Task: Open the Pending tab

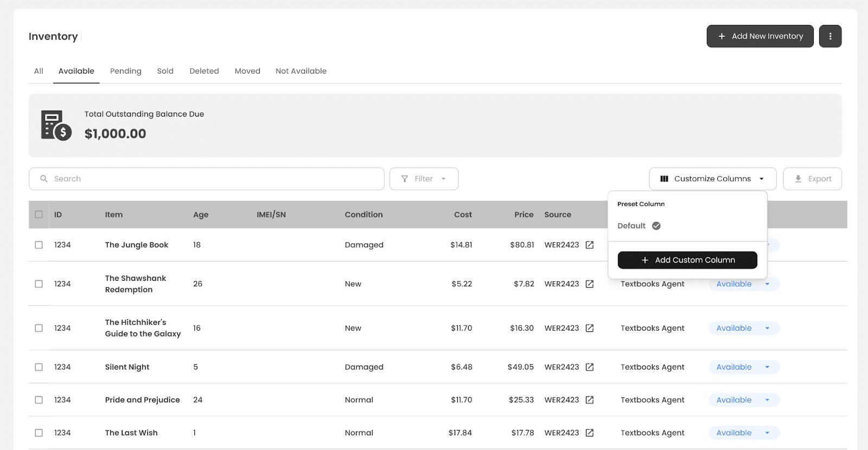Action: click(x=126, y=71)
